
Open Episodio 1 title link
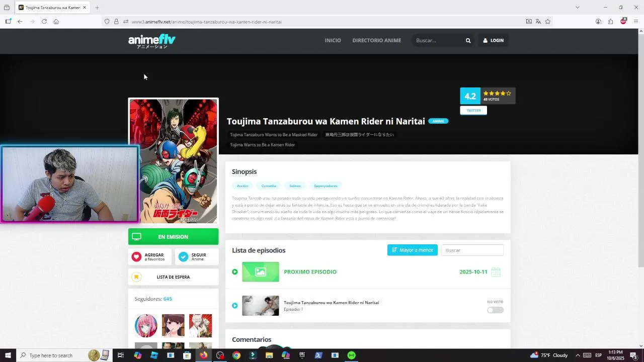331,303
